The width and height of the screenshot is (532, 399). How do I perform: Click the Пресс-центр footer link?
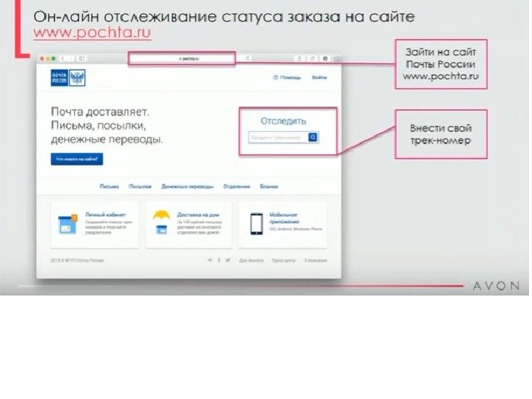click(x=284, y=261)
